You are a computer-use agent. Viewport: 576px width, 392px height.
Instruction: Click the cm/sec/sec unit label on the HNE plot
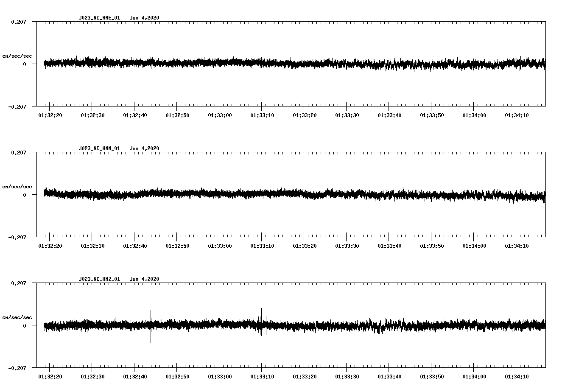(17, 56)
